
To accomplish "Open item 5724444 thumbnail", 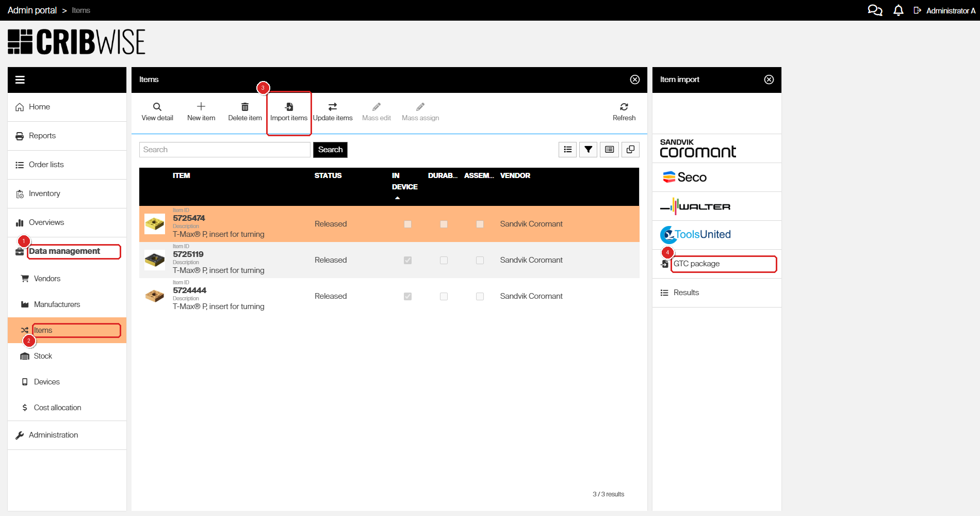I will click(x=155, y=296).
